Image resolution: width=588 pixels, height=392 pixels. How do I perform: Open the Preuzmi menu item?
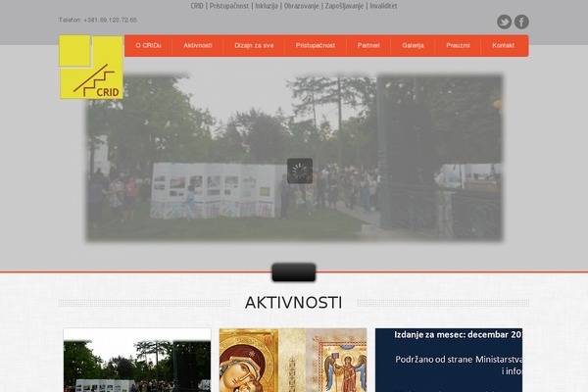tap(458, 45)
